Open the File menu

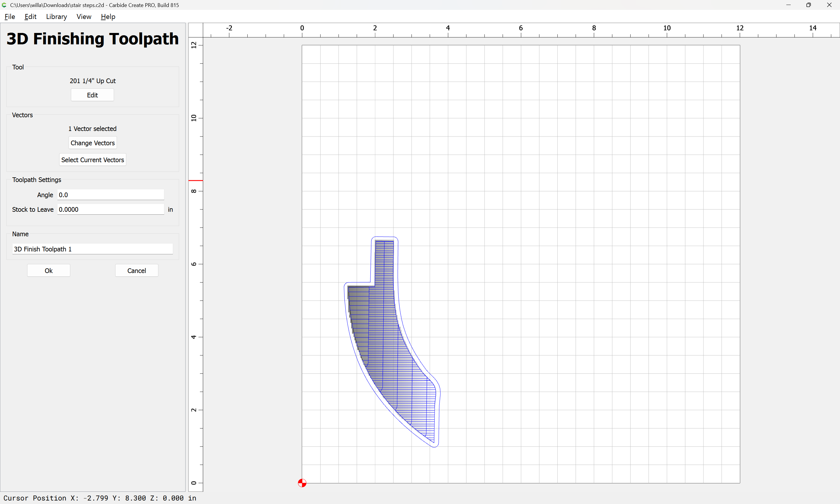(x=10, y=17)
